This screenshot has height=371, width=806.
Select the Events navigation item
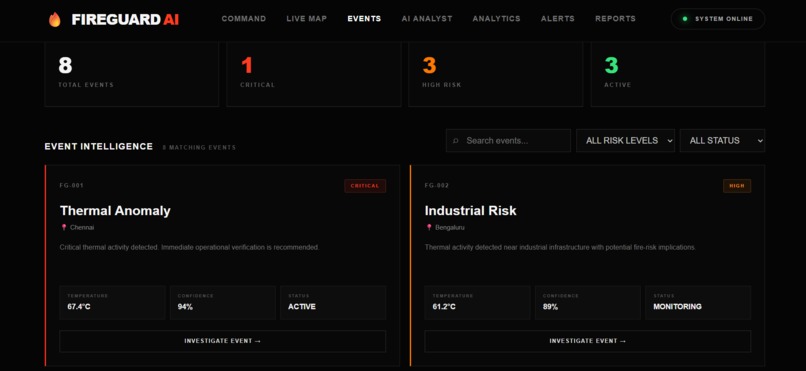point(364,18)
